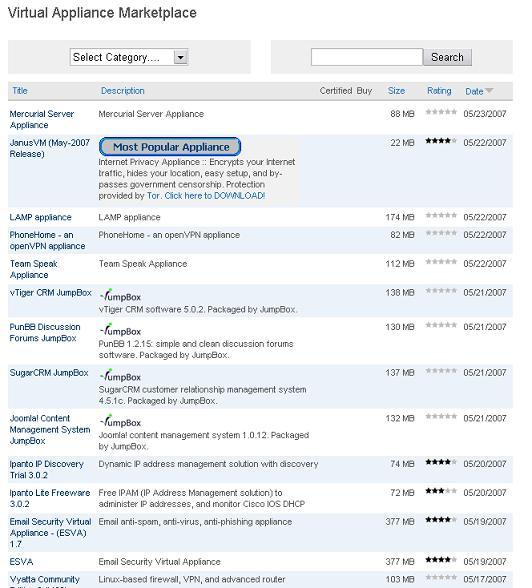Click the Search button
Viewport: 532px width, 588px height.
(447, 57)
